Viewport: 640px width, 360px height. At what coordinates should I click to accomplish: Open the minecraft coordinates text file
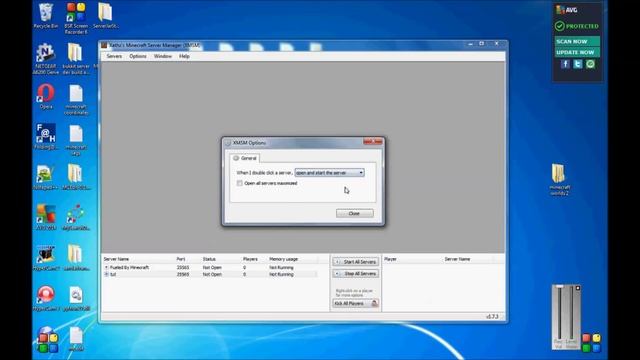tap(76, 100)
